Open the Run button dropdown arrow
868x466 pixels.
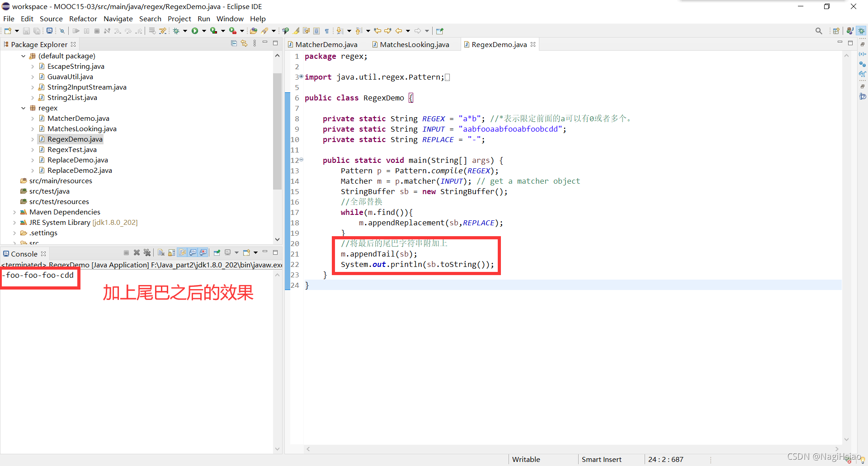click(x=204, y=31)
